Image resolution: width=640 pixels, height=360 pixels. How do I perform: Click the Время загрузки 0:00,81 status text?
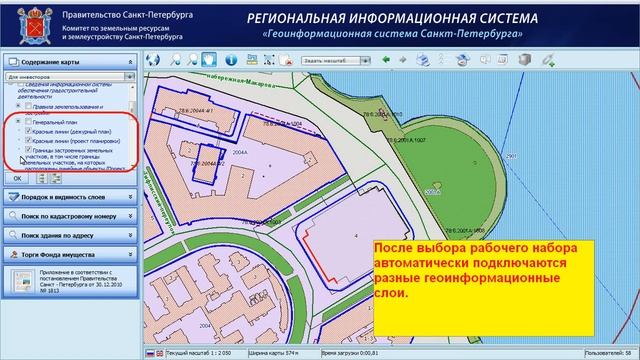coord(349,353)
